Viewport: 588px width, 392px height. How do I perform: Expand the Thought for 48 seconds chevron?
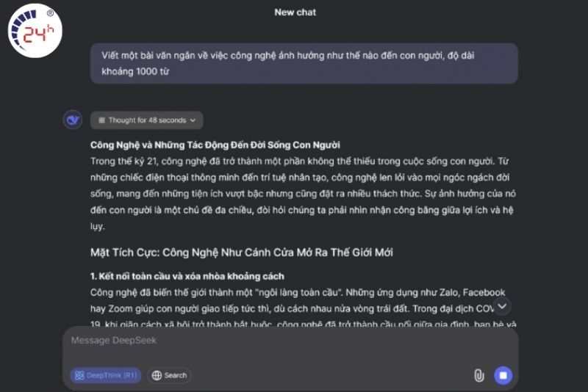point(193,120)
